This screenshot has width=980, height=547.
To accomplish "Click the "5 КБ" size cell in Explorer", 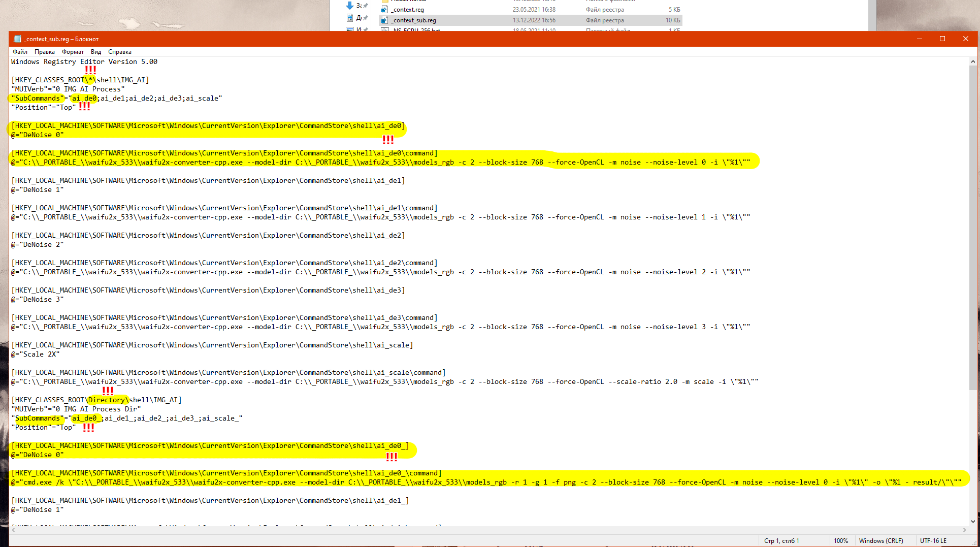I will click(674, 10).
